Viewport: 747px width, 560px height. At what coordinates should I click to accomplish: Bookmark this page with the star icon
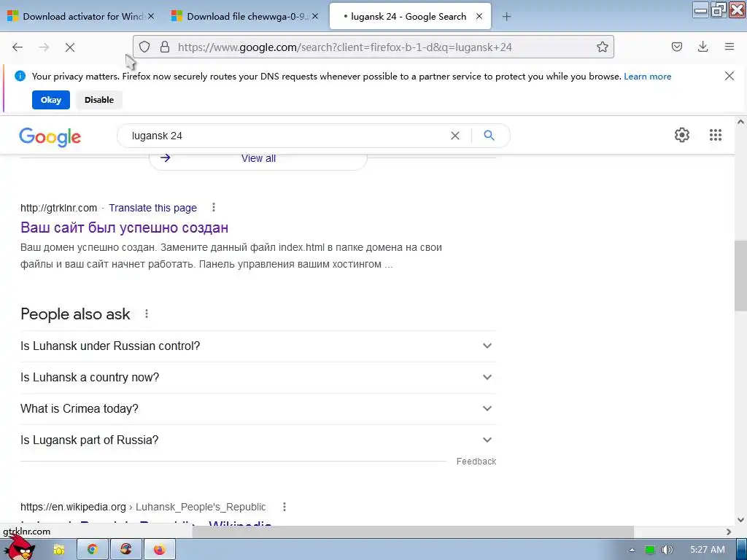click(x=602, y=47)
